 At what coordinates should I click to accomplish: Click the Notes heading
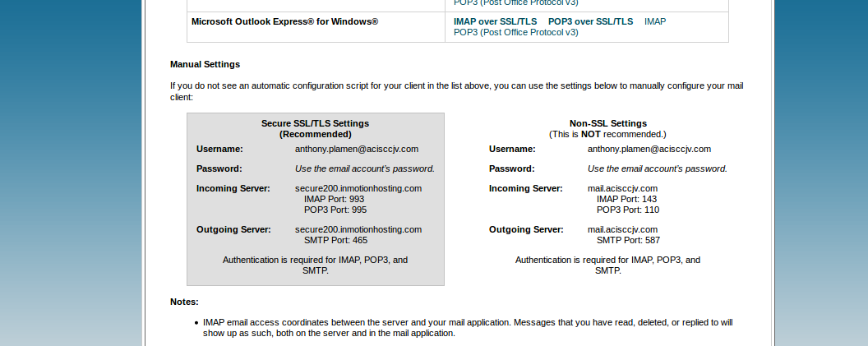click(184, 302)
